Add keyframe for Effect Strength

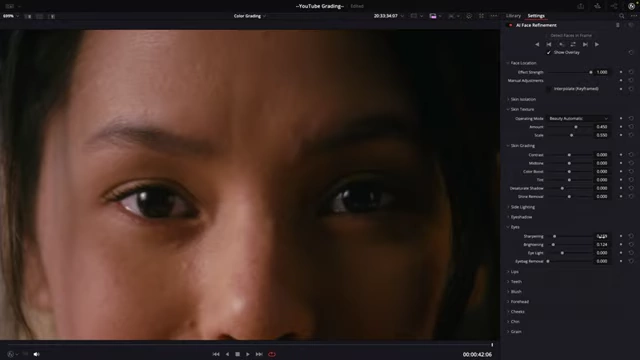pyautogui.click(x=621, y=72)
